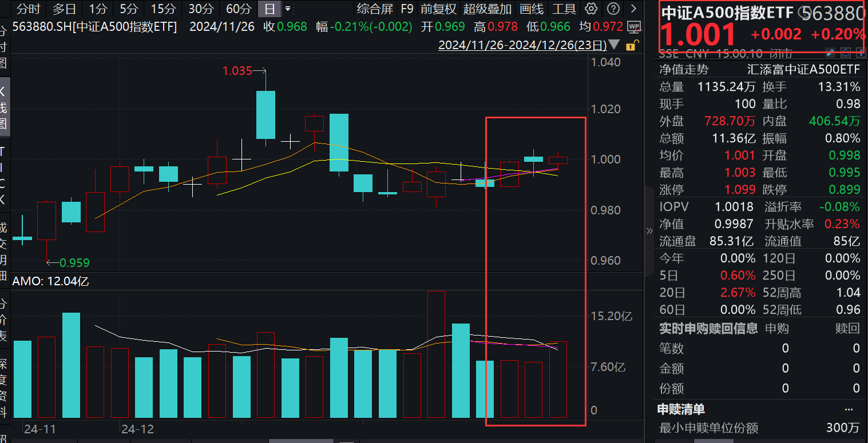Image resolution: width=868 pixels, height=443 pixels.
Task: Click the tall candle below 1.035
Action: tap(265, 114)
